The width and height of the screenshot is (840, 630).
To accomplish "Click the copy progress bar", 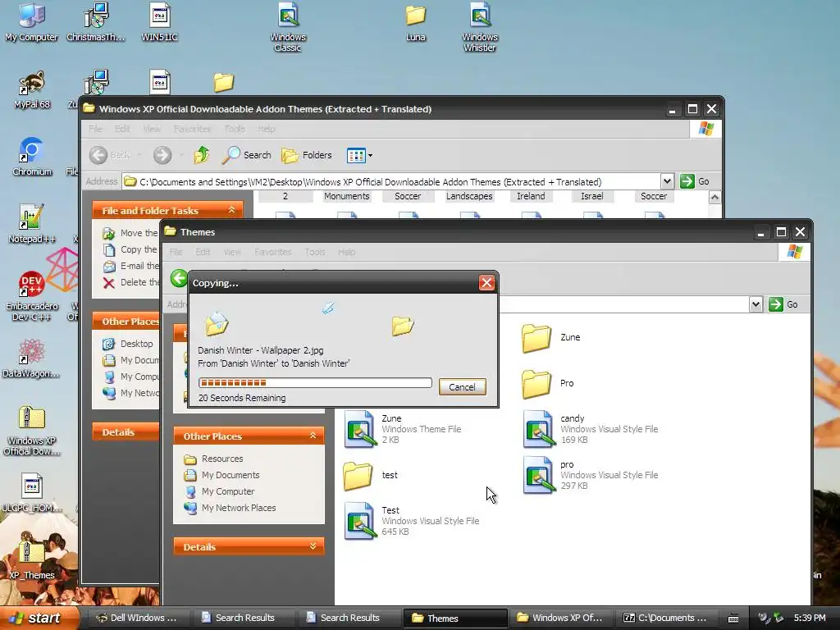I will 315,382.
